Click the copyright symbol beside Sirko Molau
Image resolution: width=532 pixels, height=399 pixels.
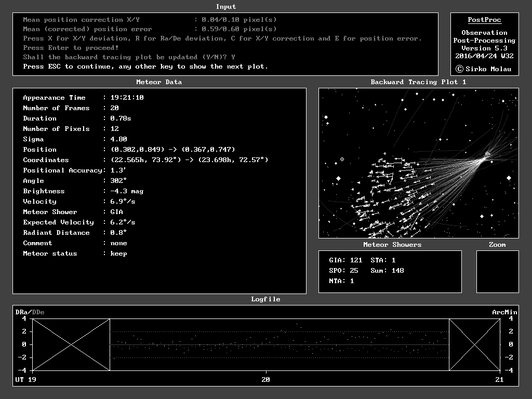[459, 69]
